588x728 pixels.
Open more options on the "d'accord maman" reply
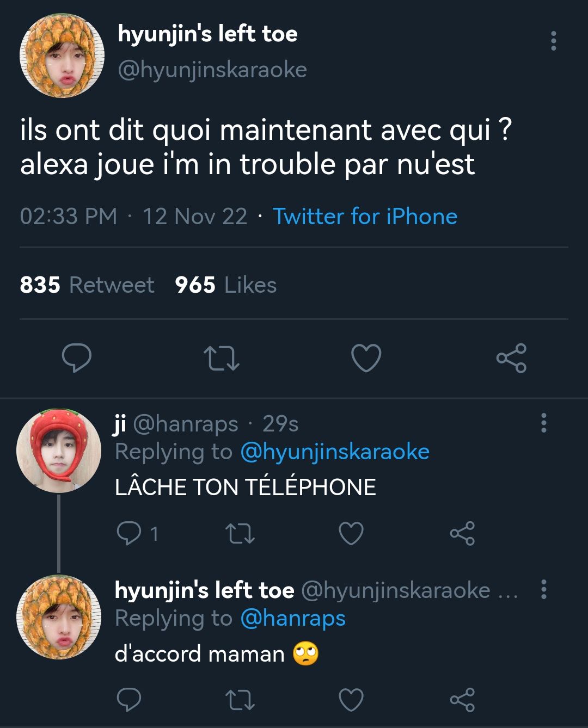click(543, 589)
